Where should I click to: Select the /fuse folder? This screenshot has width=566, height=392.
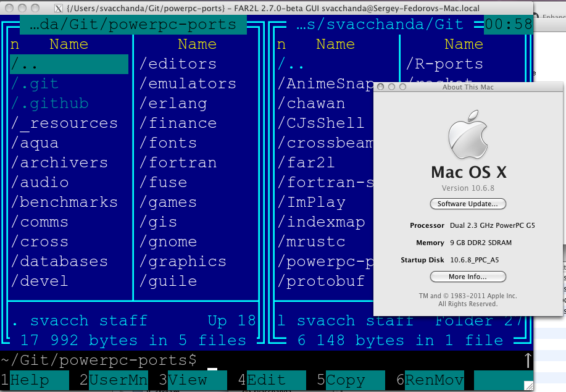163,183
